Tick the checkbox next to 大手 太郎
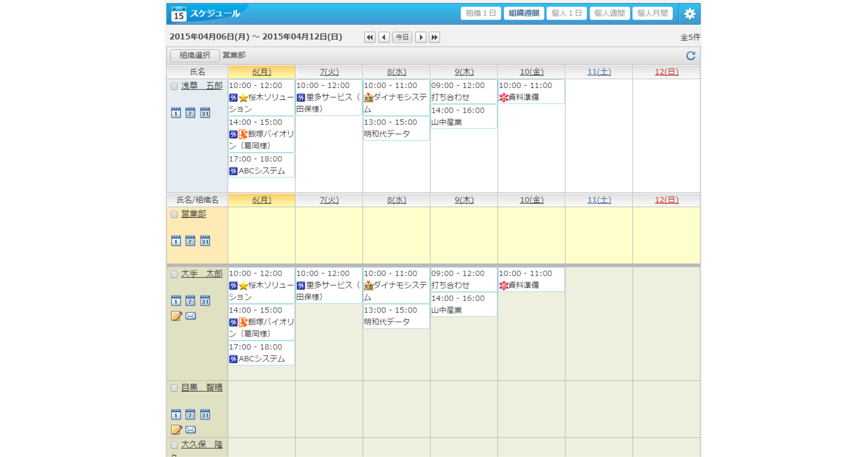The height and width of the screenshot is (457, 868). tap(174, 274)
